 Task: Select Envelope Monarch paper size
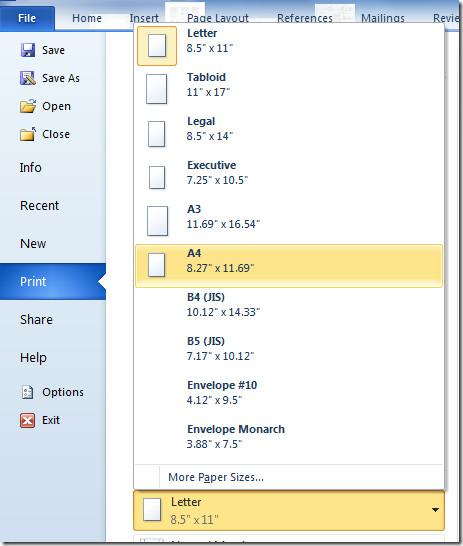point(289,437)
